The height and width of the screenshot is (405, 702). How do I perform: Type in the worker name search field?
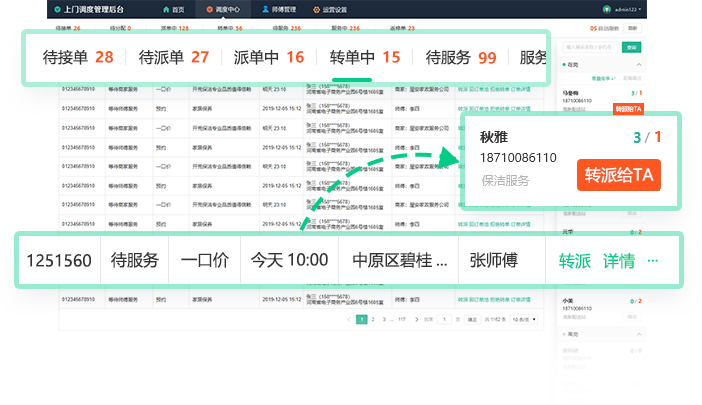590,46
